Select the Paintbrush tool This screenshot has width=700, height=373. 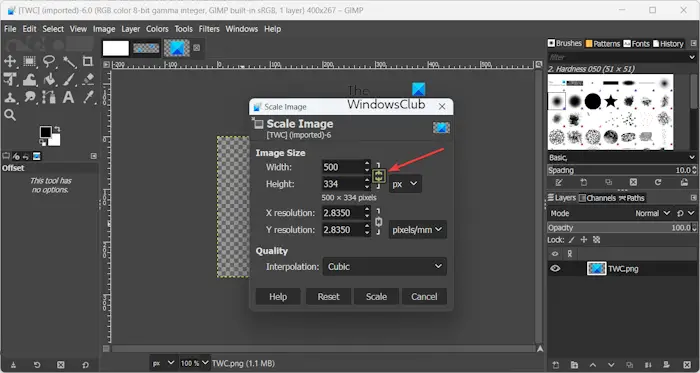(69, 79)
